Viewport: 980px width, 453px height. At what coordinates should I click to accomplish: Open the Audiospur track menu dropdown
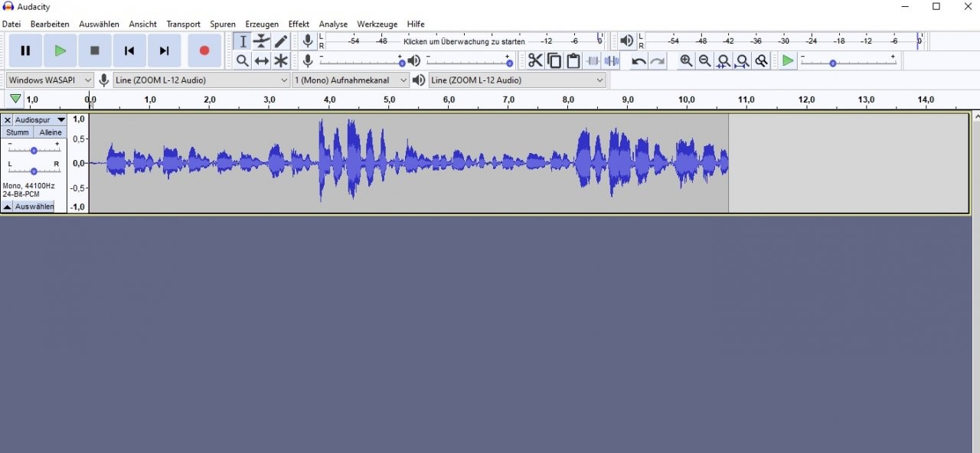(40, 120)
